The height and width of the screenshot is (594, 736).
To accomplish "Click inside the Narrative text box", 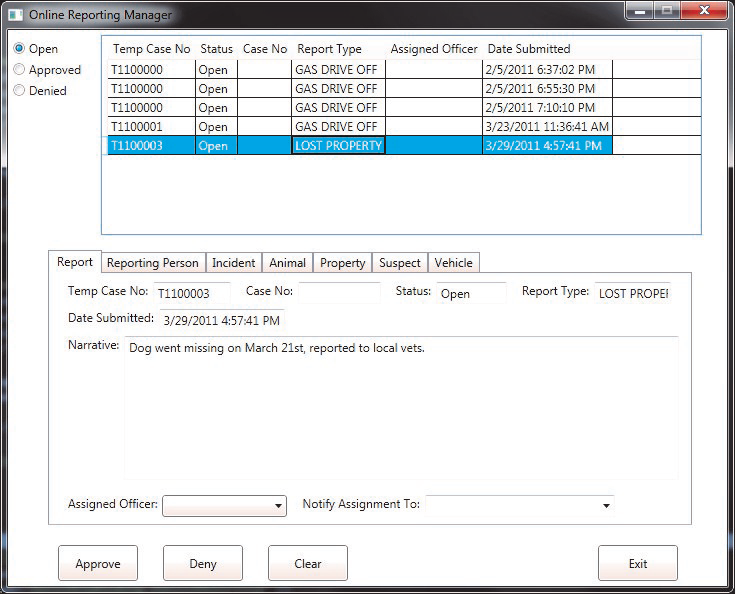I will click(x=400, y=410).
